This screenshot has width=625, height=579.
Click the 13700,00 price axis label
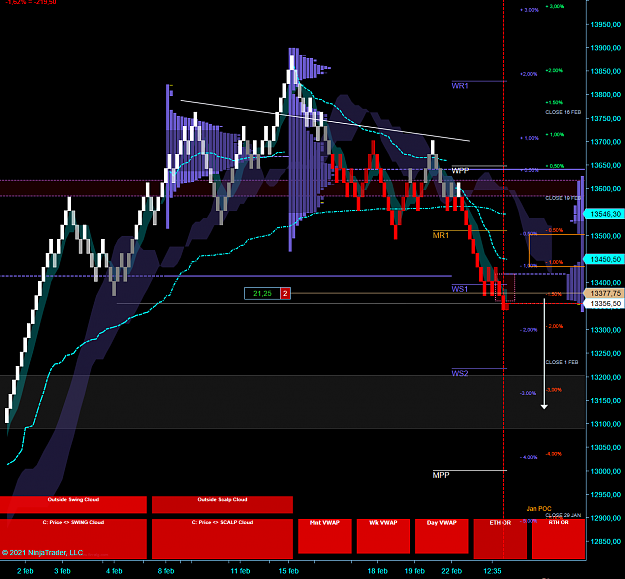605,142
